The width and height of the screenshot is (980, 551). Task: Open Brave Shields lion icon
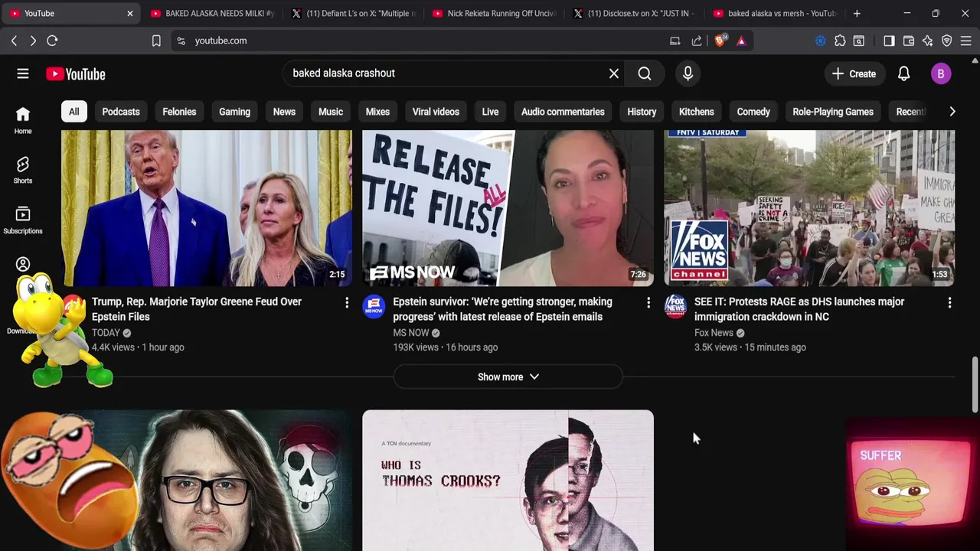click(x=720, y=41)
